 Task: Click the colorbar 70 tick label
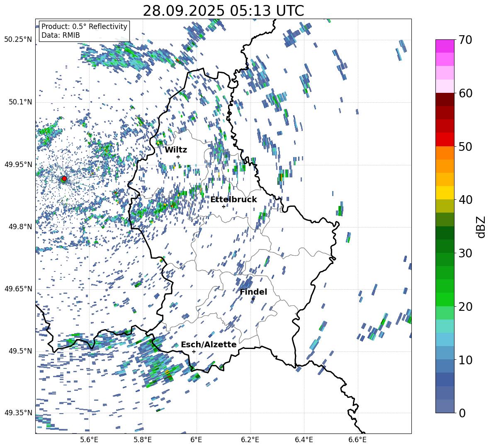(x=465, y=40)
